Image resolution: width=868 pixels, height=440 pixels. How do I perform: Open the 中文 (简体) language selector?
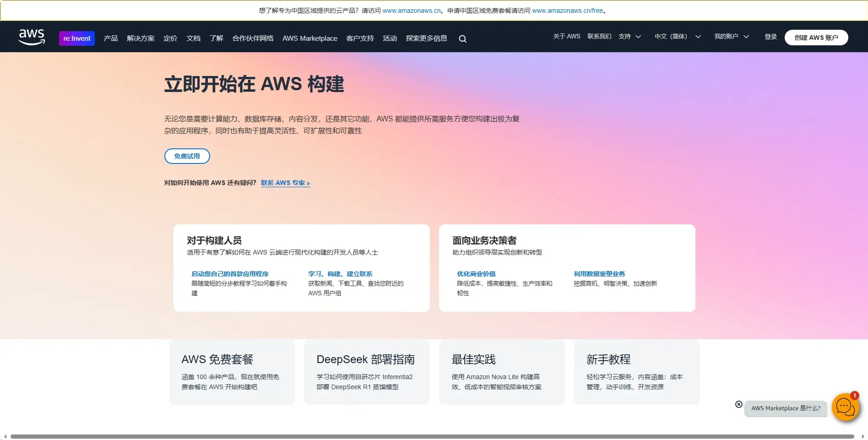tap(677, 37)
